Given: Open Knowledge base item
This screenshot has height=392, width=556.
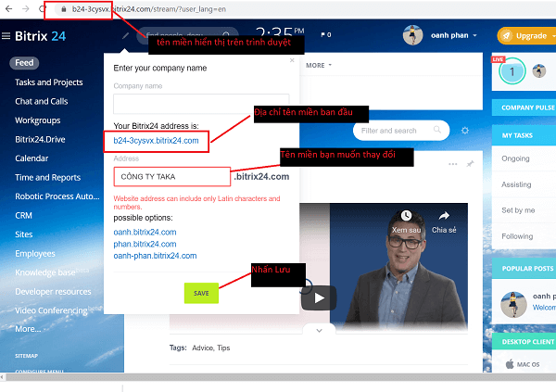Looking at the screenshot, I should click(x=45, y=272).
